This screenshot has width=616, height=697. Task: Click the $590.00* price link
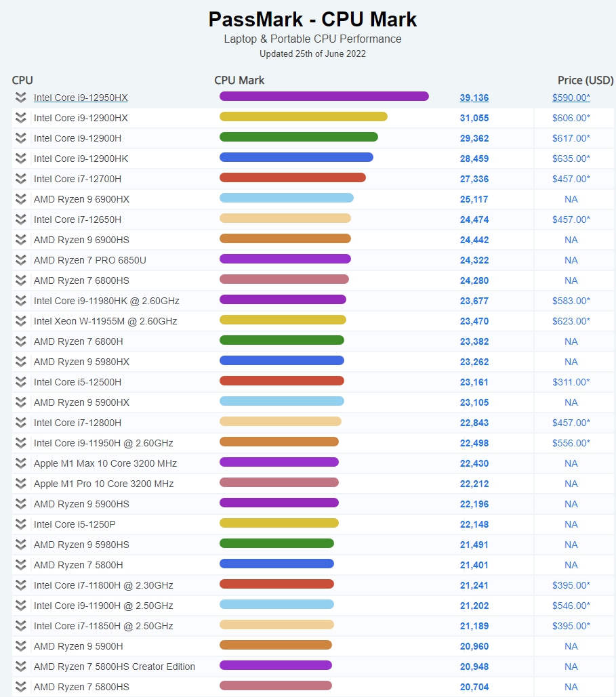click(571, 98)
